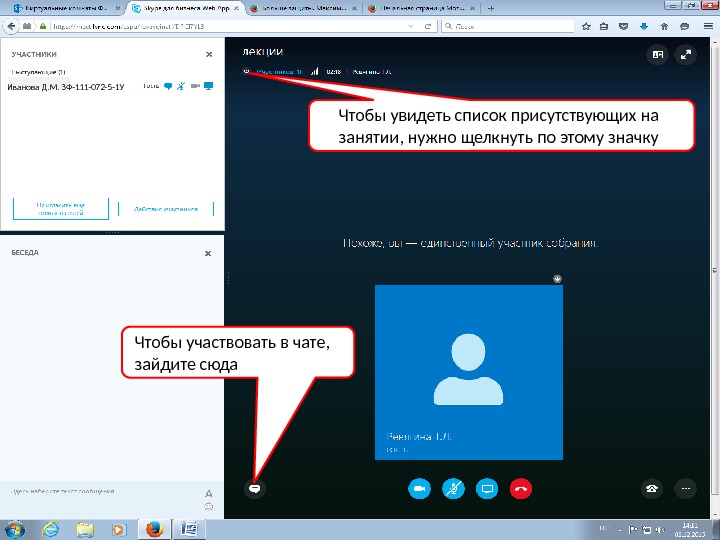The image size is (720, 540).
Task: Switch to the Skype Web App tab
Action: click(x=186, y=8)
